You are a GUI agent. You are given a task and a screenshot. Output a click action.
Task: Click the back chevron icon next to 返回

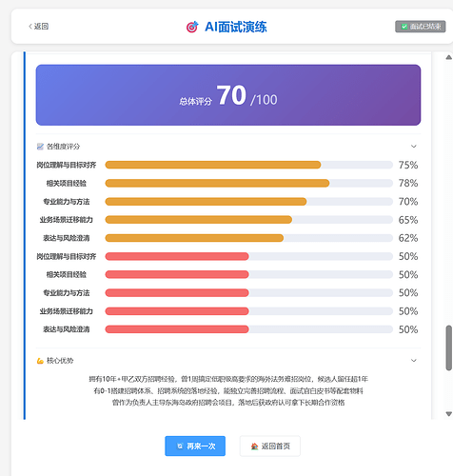coord(30,27)
